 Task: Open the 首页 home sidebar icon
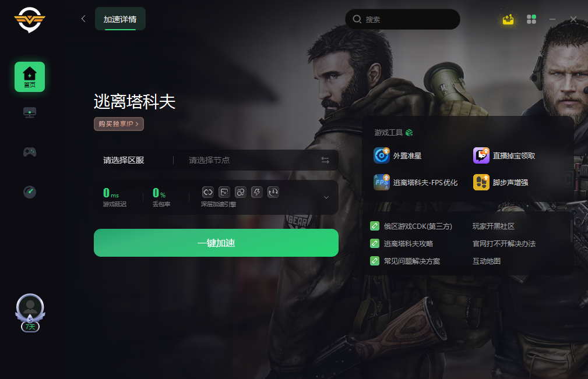[30, 77]
